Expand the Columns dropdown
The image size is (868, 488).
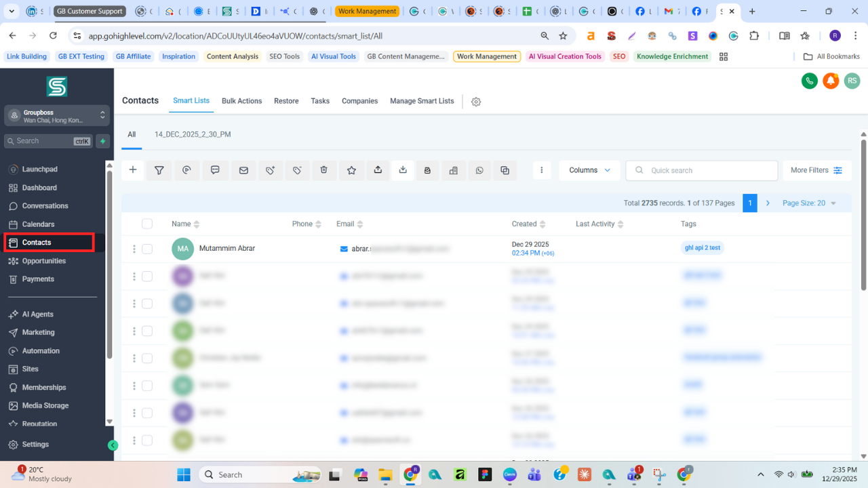point(589,170)
